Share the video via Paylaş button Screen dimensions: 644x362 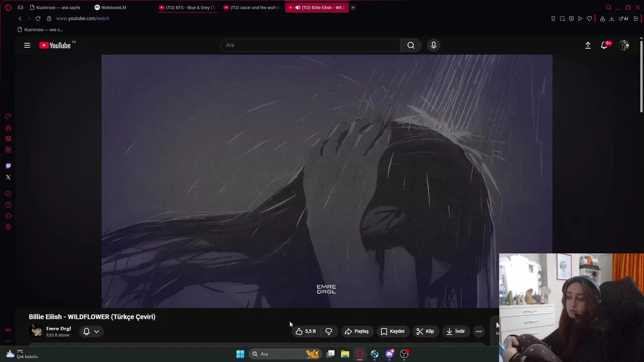click(357, 331)
